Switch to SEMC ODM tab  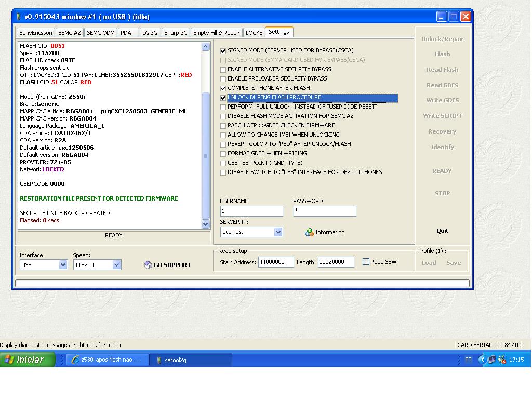click(x=100, y=33)
